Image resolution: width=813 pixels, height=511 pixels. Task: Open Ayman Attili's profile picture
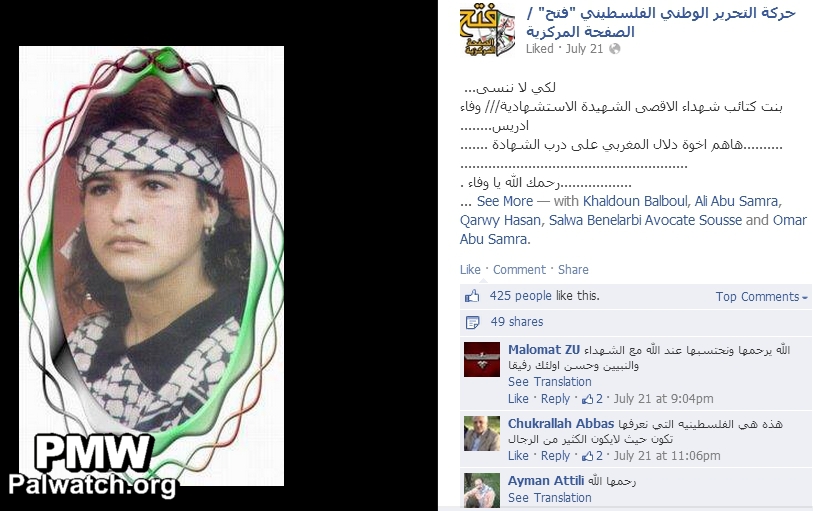click(482, 490)
